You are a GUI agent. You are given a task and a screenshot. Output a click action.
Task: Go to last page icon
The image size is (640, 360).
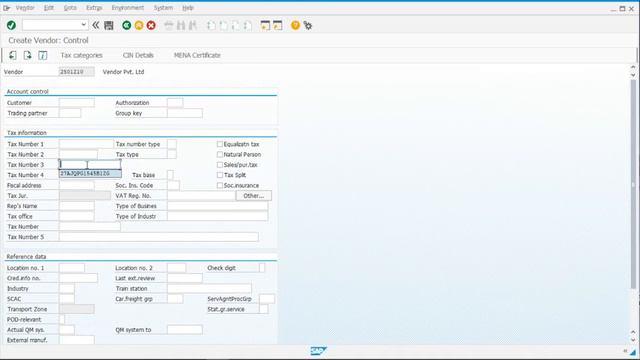(x=248, y=25)
